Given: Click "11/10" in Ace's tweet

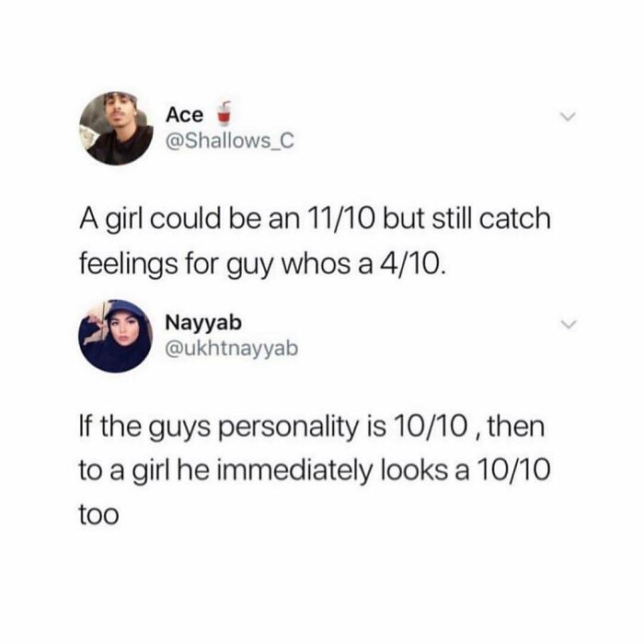Looking at the screenshot, I should (x=340, y=219).
